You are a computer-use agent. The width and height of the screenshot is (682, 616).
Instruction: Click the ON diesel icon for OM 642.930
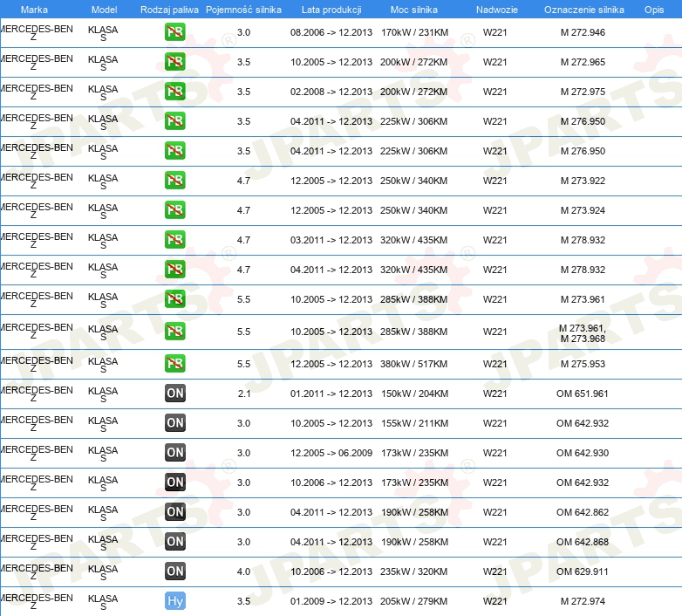click(x=175, y=453)
